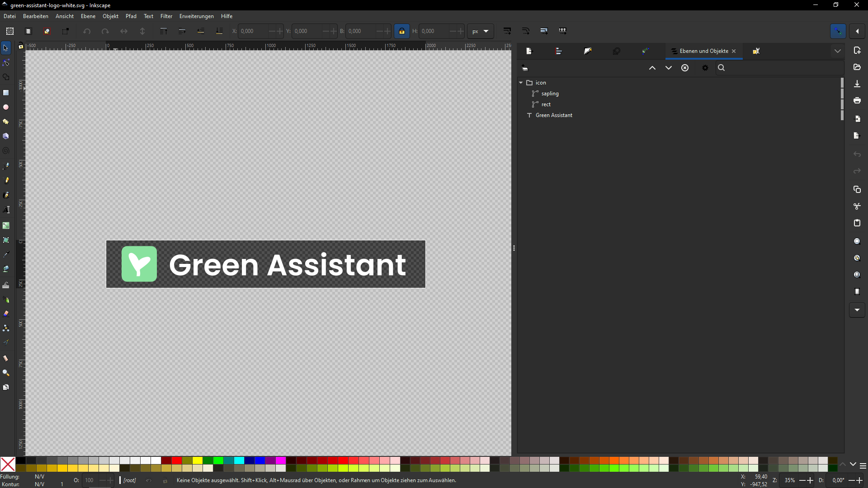The height and width of the screenshot is (488, 868).
Task: Toggle the guide lock at ruler corner
Action: (x=20, y=46)
